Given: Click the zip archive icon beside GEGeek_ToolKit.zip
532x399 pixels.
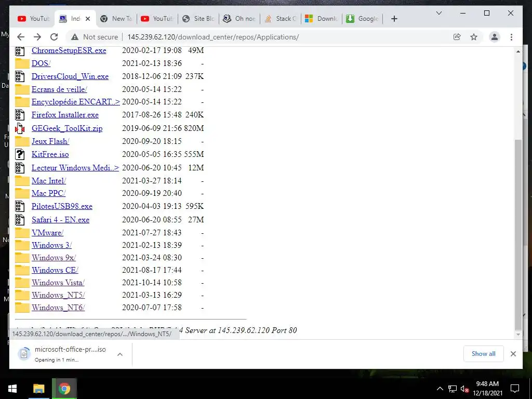Looking at the screenshot, I should (20, 128).
